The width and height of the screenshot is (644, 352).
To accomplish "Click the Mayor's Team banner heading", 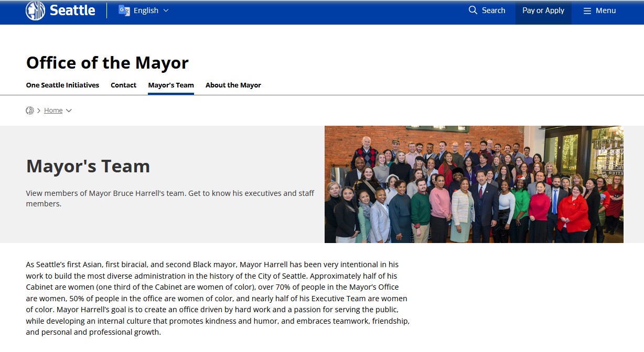I will coord(88,166).
